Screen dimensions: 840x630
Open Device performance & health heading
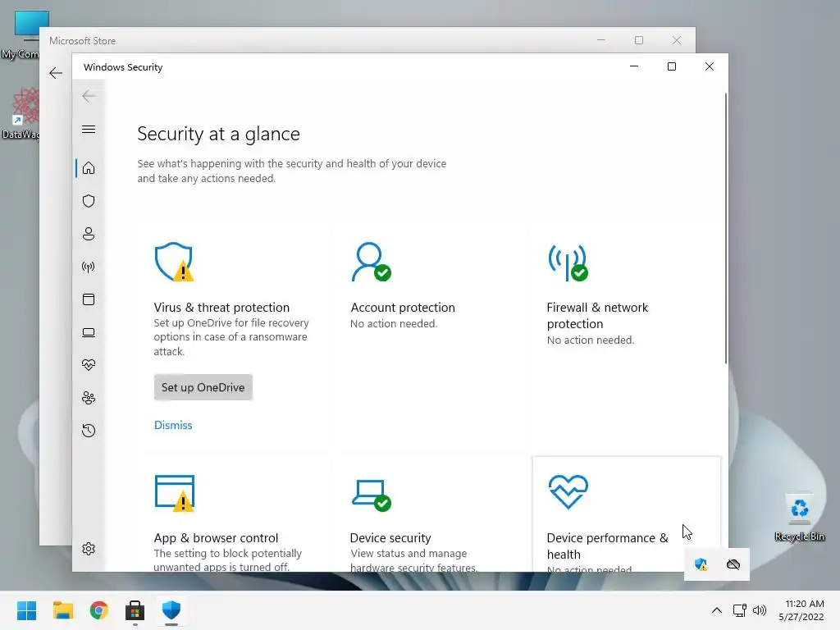tap(608, 546)
